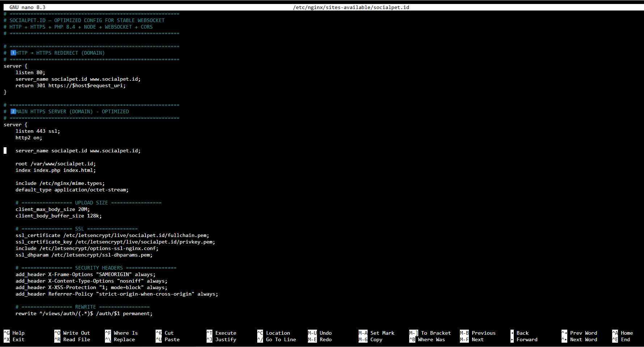Place cursor on X-XSS-Protection header line
The width and height of the screenshot is (644, 347).
pos(92,287)
